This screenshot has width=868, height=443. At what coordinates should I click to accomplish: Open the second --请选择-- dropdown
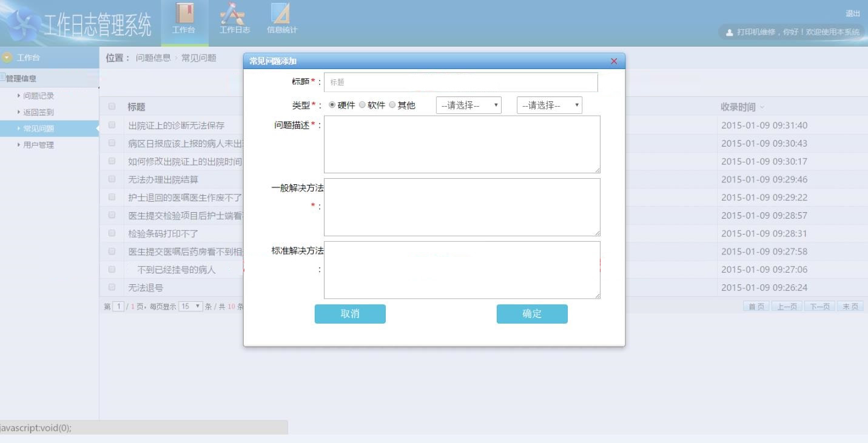[548, 104]
